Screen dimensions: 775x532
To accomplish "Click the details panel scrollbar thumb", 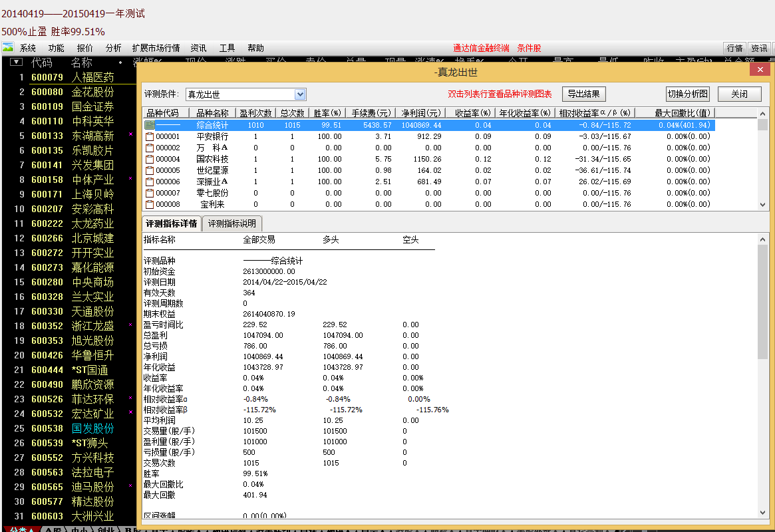I will tap(762, 301).
